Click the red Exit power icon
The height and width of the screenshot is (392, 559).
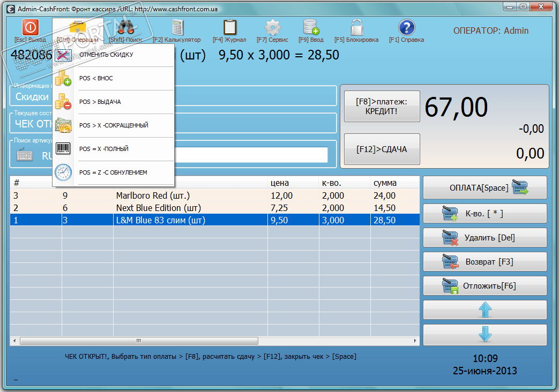31,27
